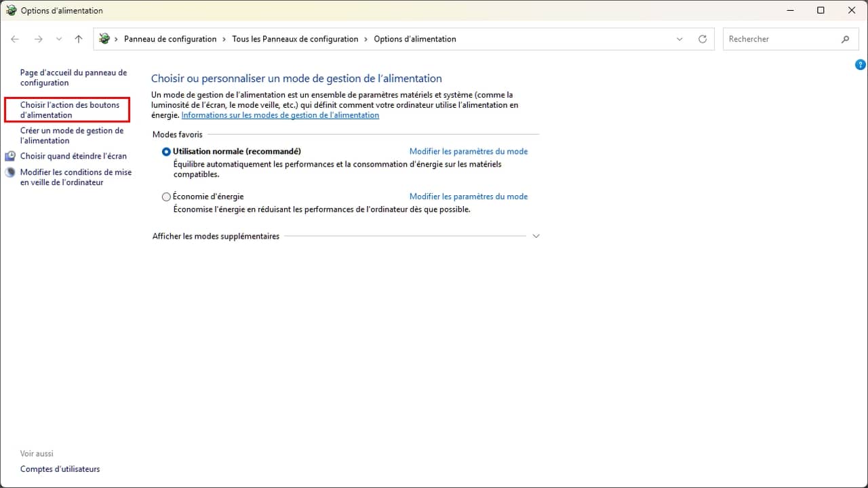This screenshot has height=488, width=868.
Task: Go to Panneau de configuration breadcrumb
Action: tap(170, 39)
